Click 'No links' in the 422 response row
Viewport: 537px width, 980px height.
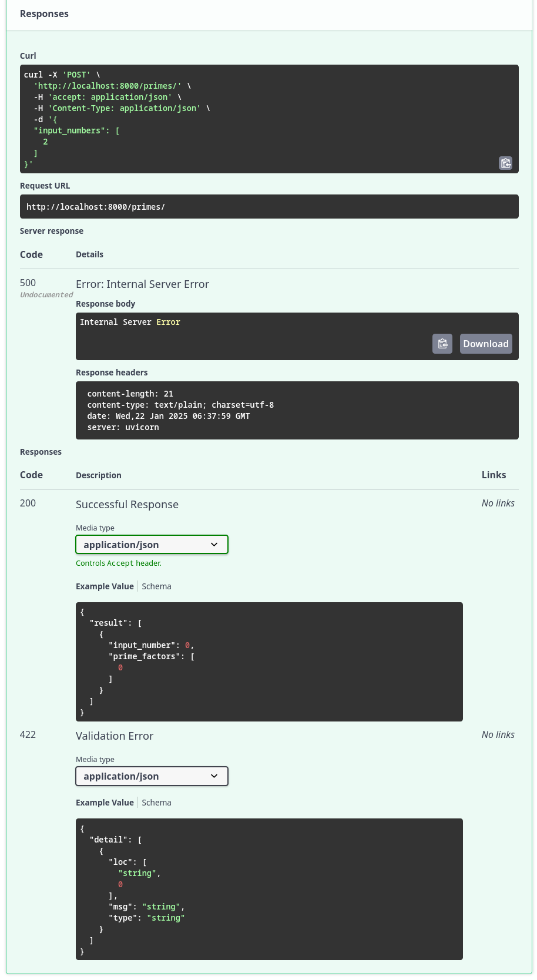498,735
